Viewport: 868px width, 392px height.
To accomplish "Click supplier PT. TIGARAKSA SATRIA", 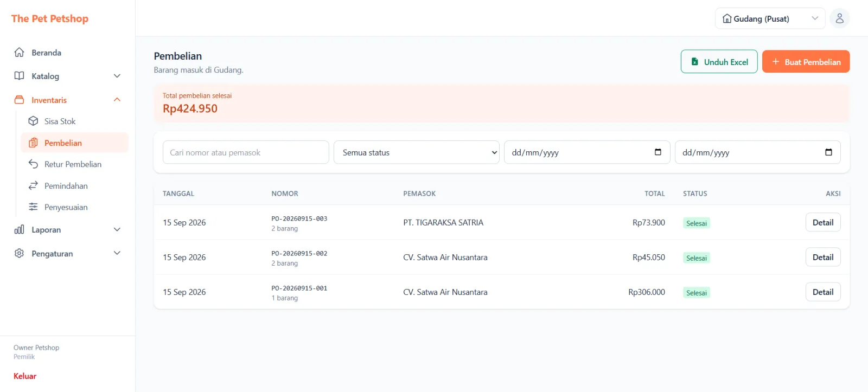I will pos(443,222).
